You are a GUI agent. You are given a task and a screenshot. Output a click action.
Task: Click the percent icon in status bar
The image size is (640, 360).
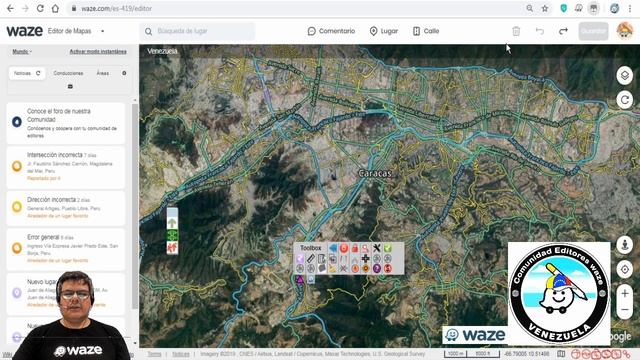click(x=626, y=354)
